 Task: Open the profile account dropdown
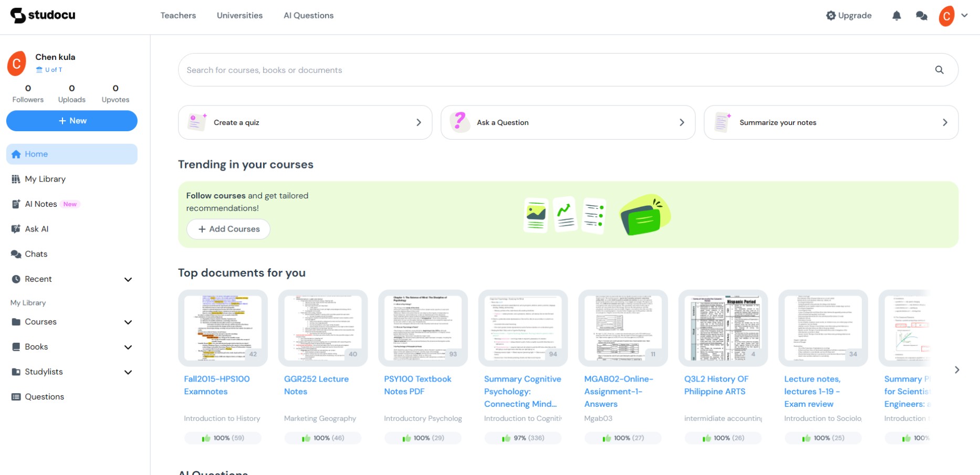[x=964, y=16]
